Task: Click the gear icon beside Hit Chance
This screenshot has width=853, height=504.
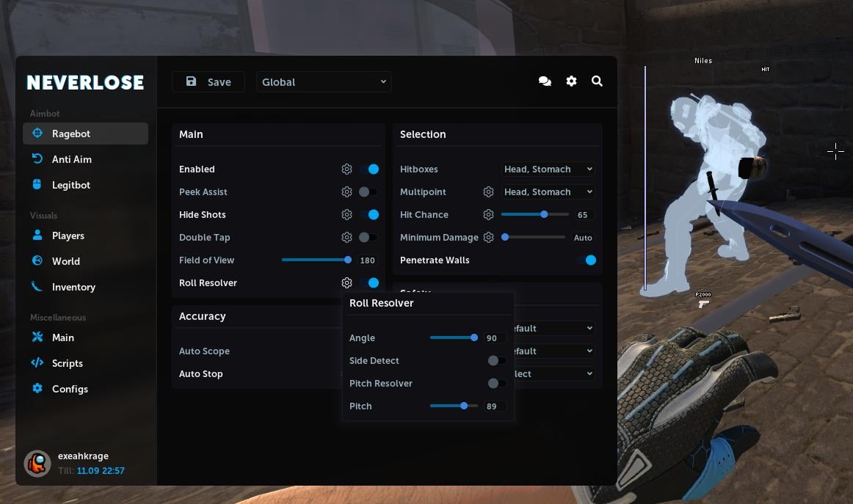Action: click(488, 215)
